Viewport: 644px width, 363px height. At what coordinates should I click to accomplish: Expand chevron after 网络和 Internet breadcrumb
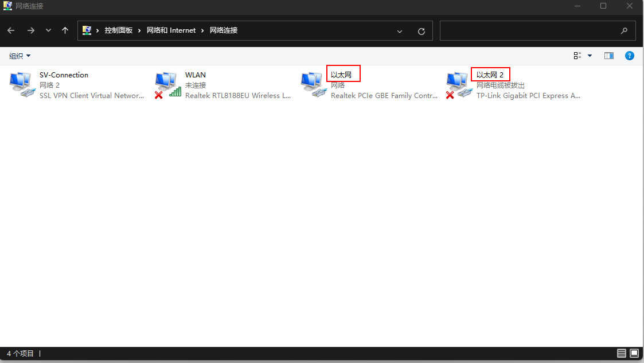tap(202, 31)
